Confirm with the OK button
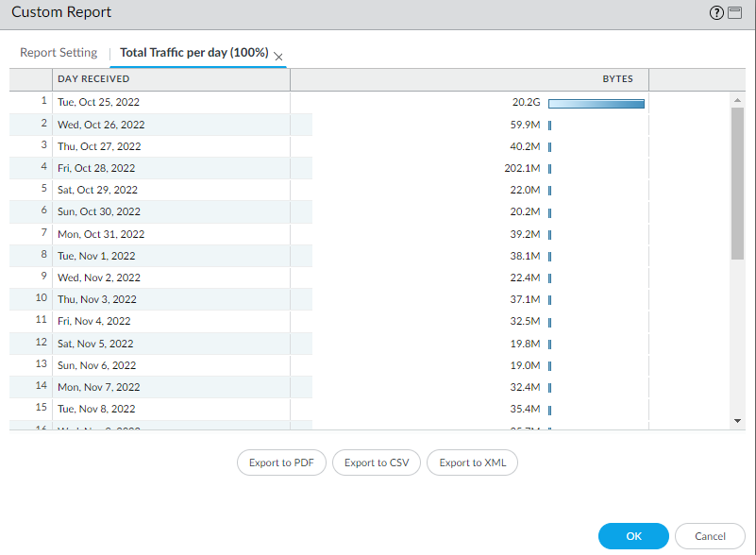The width and height of the screenshot is (756, 555). [633, 536]
